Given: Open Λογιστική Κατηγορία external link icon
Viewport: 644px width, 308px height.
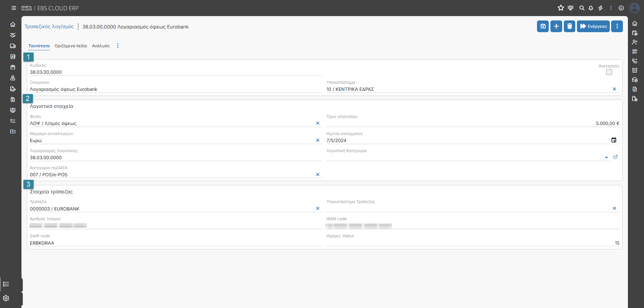Looking at the screenshot, I should tap(615, 157).
